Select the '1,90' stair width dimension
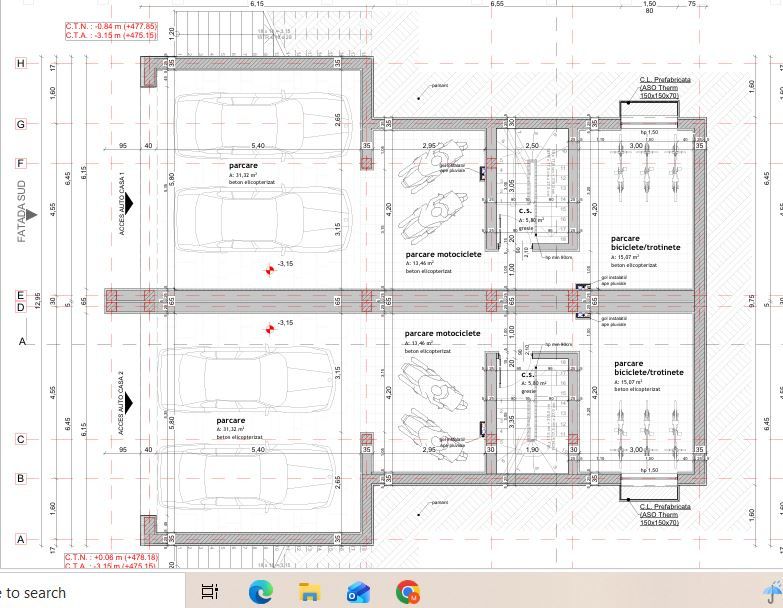 (x=532, y=449)
